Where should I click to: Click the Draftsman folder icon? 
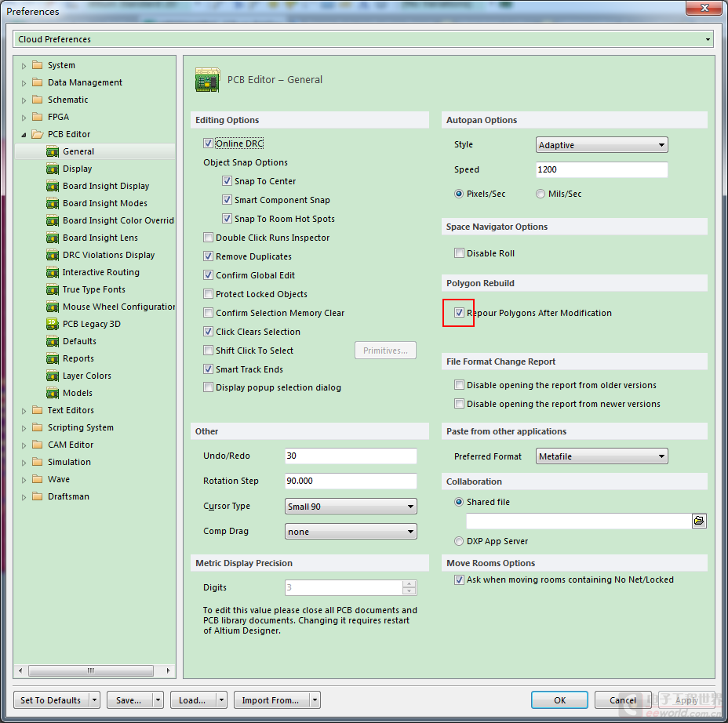(37, 496)
